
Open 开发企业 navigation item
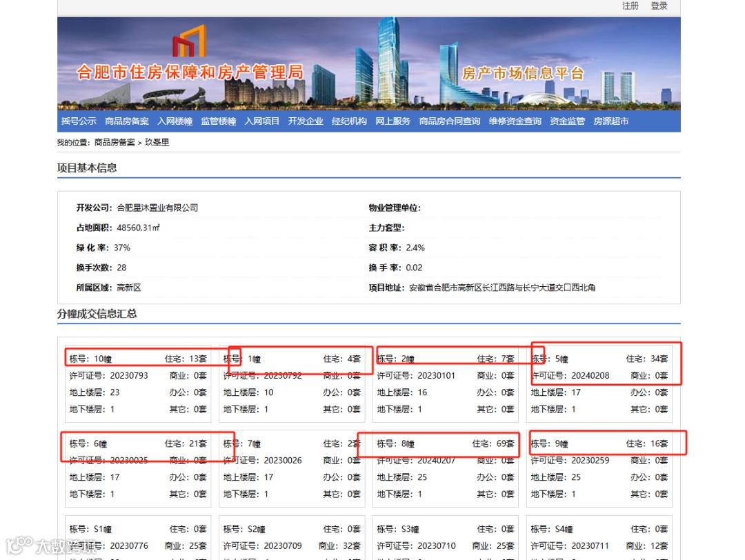click(306, 121)
